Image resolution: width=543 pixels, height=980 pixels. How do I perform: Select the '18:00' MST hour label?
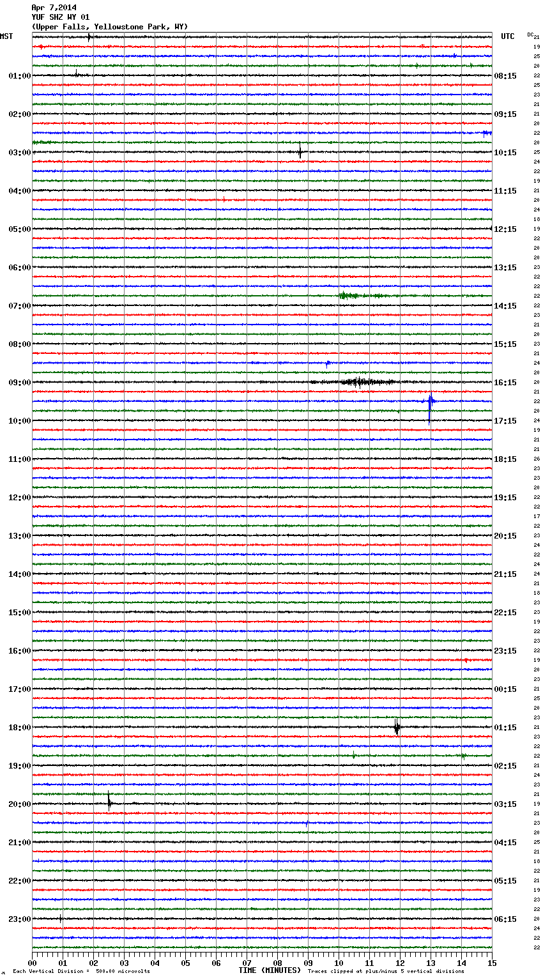[20, 728]
